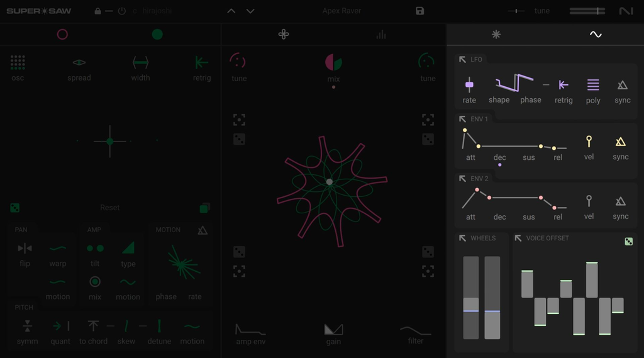Go to next preset with down chevron
Viewport: 644px width, 358px height.
click(250, 11)
